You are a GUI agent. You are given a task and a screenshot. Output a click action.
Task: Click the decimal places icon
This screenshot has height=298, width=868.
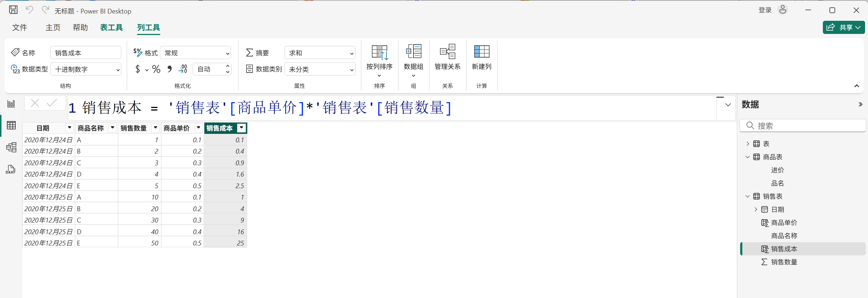point(183,69)
